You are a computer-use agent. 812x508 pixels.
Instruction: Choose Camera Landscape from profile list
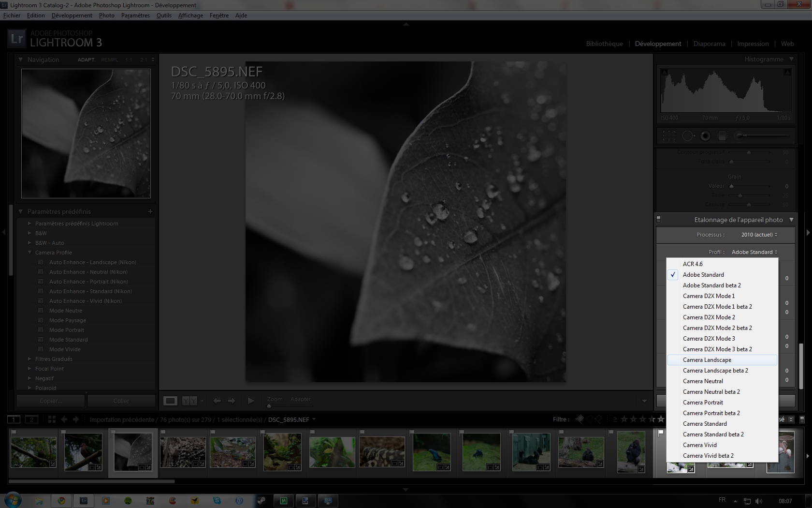(x=707, y=360)
